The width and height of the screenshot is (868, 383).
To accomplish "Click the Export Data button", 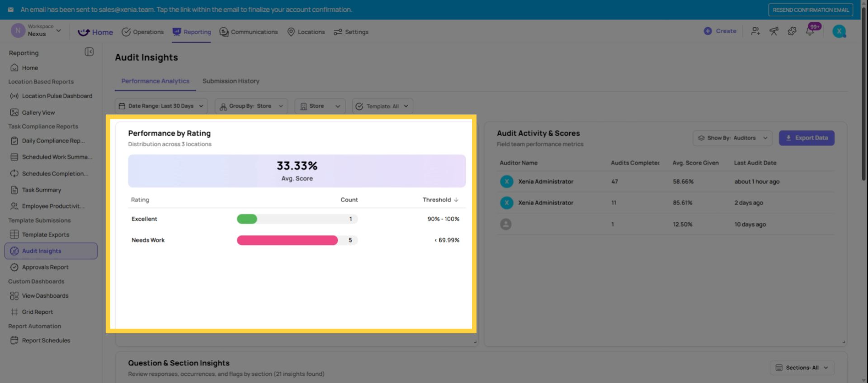I will [807, 138].
